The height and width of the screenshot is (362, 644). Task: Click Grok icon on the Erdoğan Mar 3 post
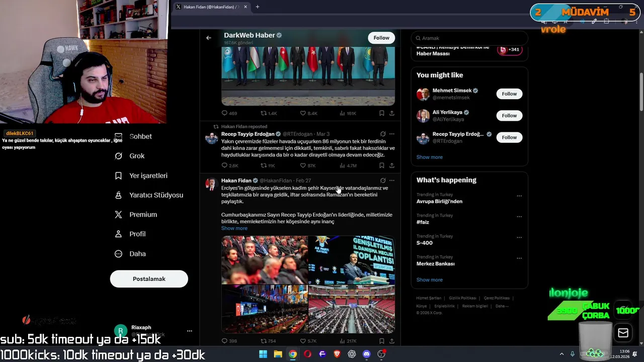click(x=383, y=134)
